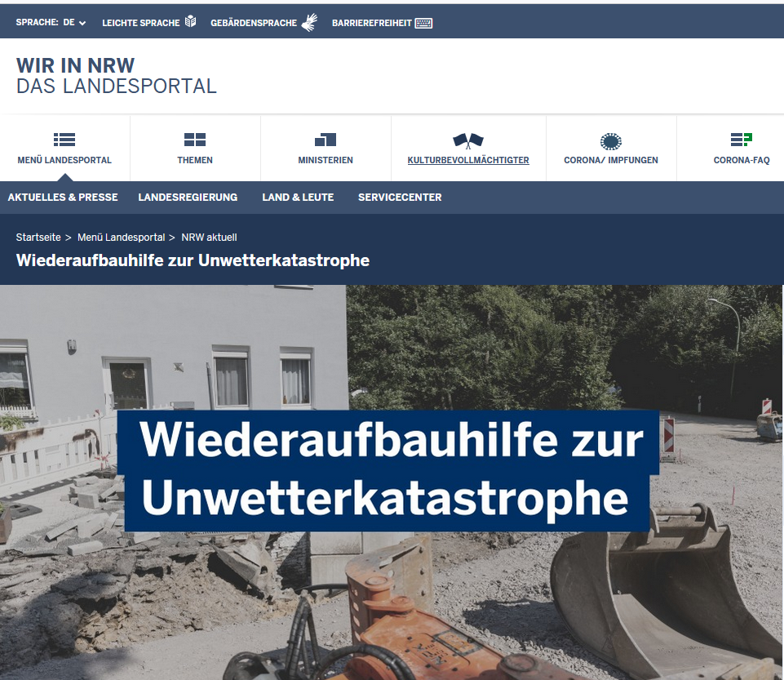Go to Startseite breadcrumb link

38,238
